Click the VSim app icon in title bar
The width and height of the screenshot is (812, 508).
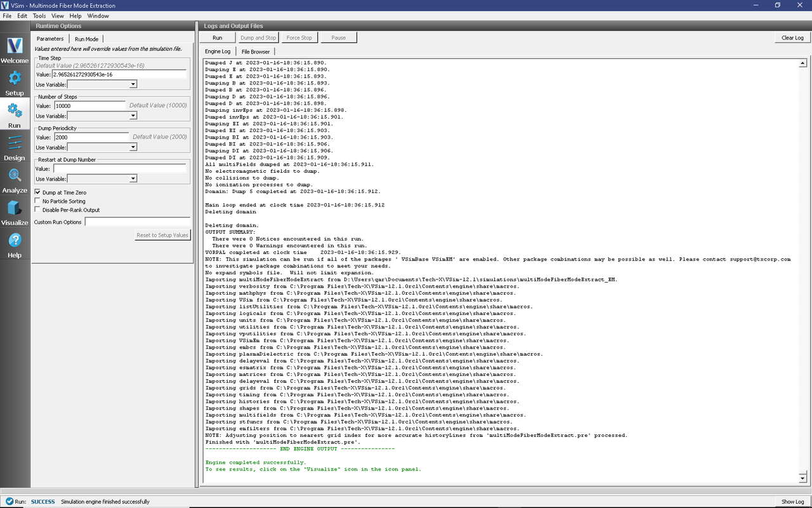pyautogui.click(x=5, y=5)
